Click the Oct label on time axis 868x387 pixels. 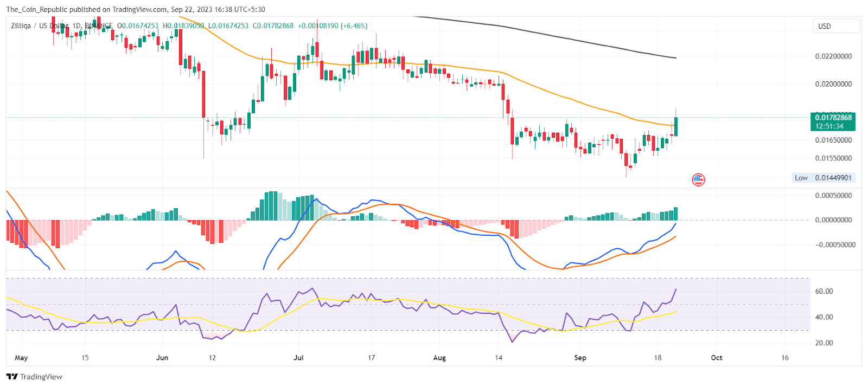(717, 358)
